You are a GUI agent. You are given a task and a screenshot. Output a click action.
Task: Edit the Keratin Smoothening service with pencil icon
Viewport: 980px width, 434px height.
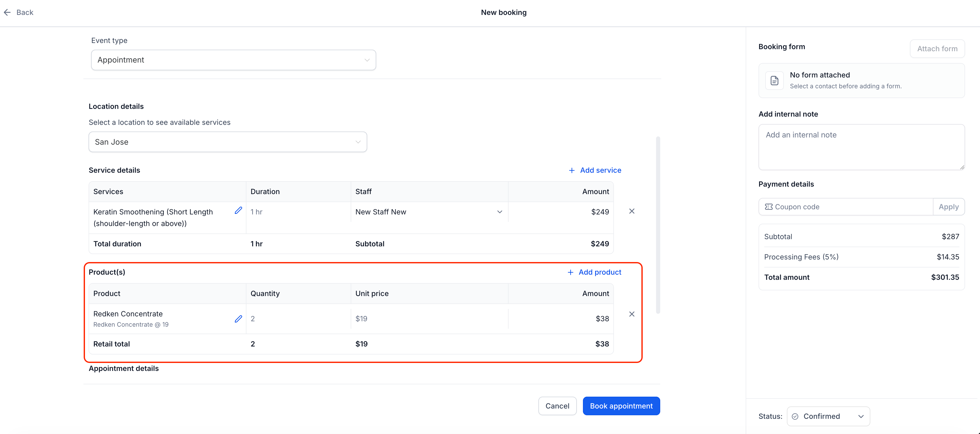[238, 210]
